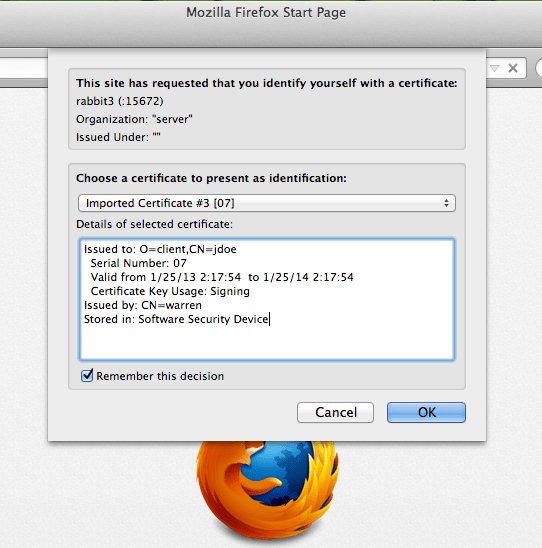Screen dimensions: 542x548
Task: Click the 'Organization: "server"' text
Action: tap(134, 119)
